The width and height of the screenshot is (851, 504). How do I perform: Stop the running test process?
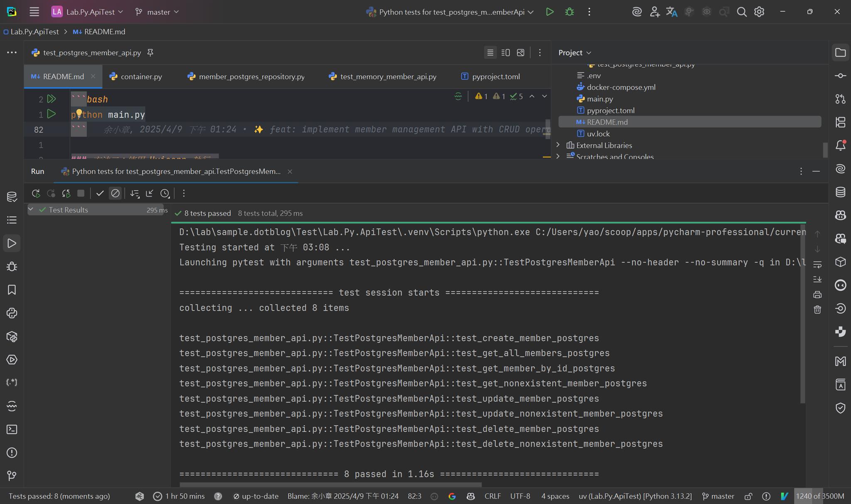[81, 193]
